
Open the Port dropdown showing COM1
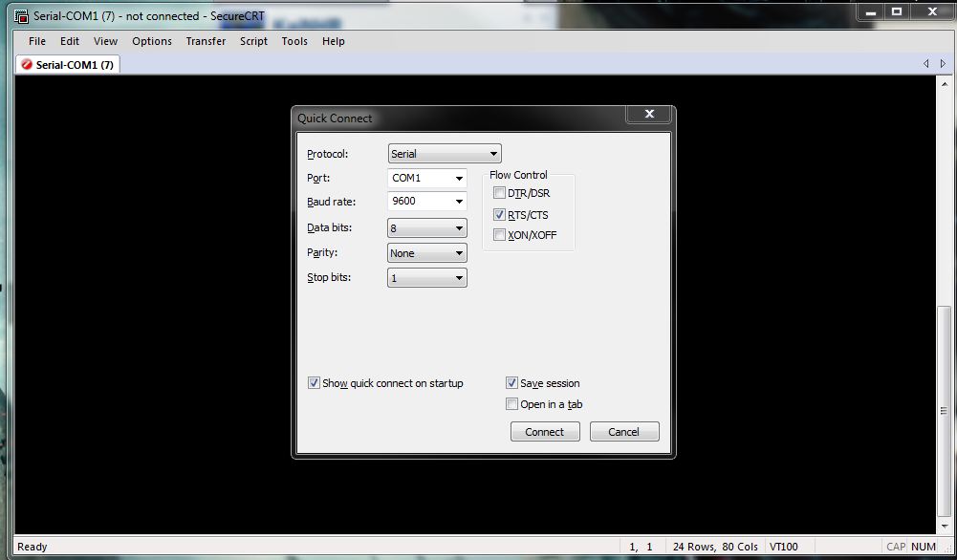coord(427,178)
